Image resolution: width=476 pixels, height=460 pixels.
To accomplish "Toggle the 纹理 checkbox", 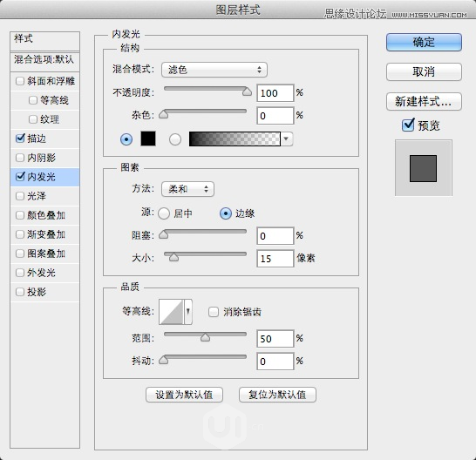I will 33,119.
